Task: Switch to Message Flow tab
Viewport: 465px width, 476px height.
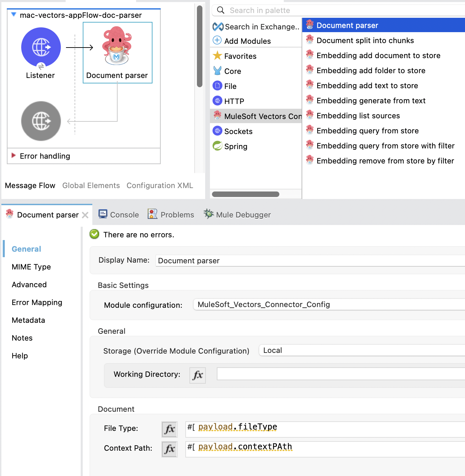Action: point(30,185)
